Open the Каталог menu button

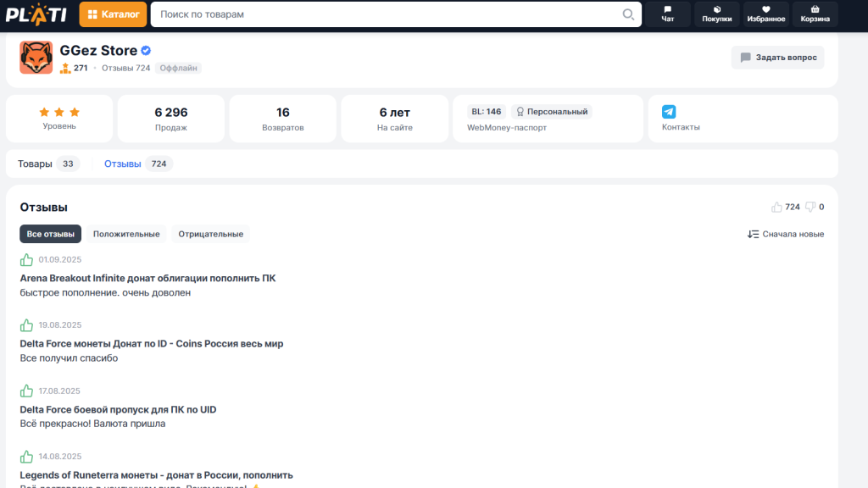[x=113, y=14]
